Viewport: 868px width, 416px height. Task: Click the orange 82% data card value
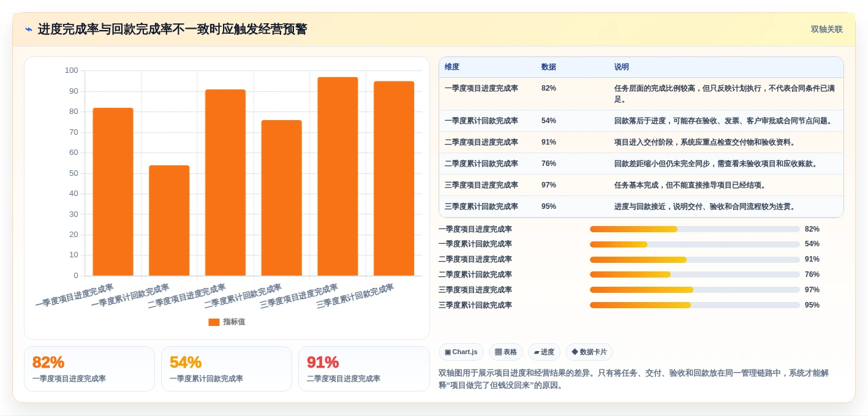click(48, 363)
